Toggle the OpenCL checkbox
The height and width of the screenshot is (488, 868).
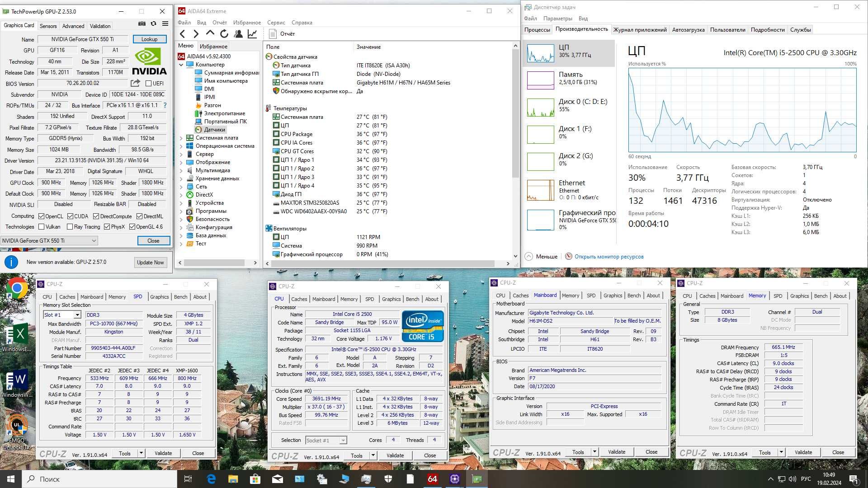(x=41, y=216)
